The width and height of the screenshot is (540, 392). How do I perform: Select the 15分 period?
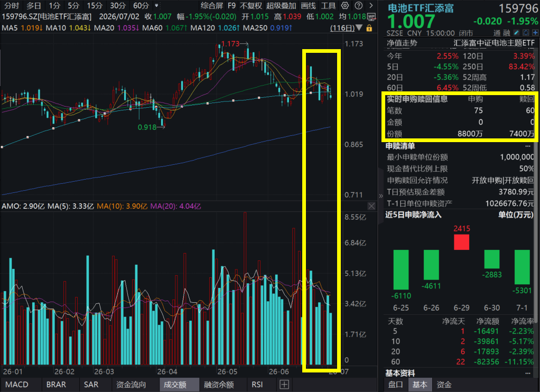click(95, 5)
